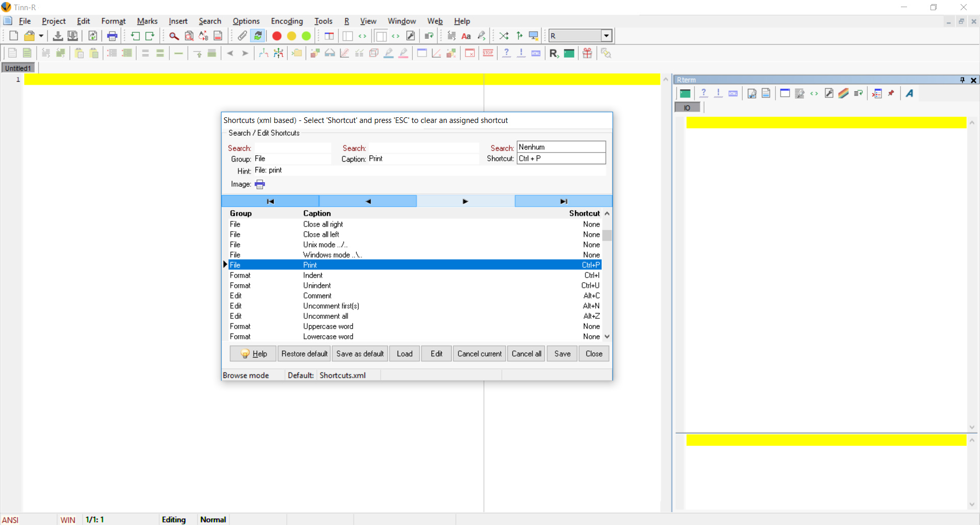Click the question mark icon in R toolbar
This screenshot has width=980, height=525.
(506, 53)
